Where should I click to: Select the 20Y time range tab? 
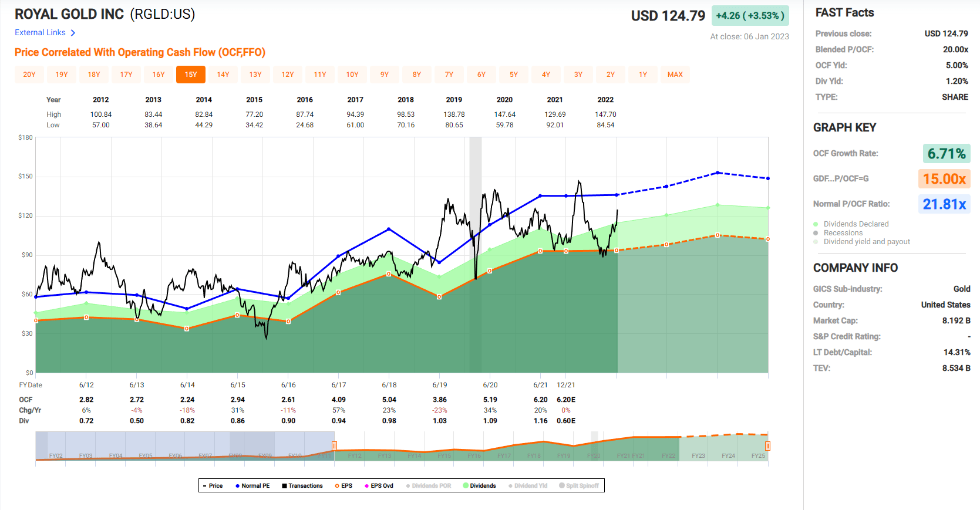(29, 75)
